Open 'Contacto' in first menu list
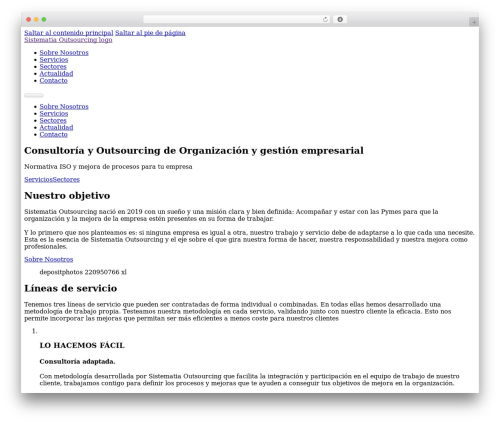500x423 pixels. click(54, 80)
